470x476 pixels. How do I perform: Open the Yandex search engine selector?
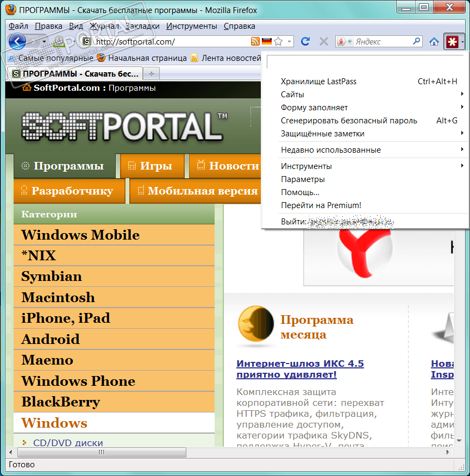tap(344, 41)
